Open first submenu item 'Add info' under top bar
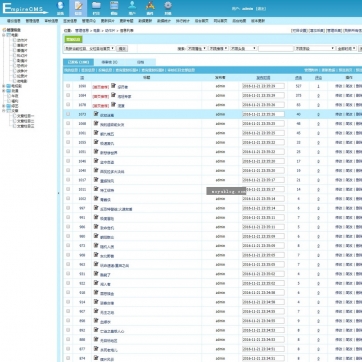The height and width of the screenshot is (362, 362). (14, 21)
